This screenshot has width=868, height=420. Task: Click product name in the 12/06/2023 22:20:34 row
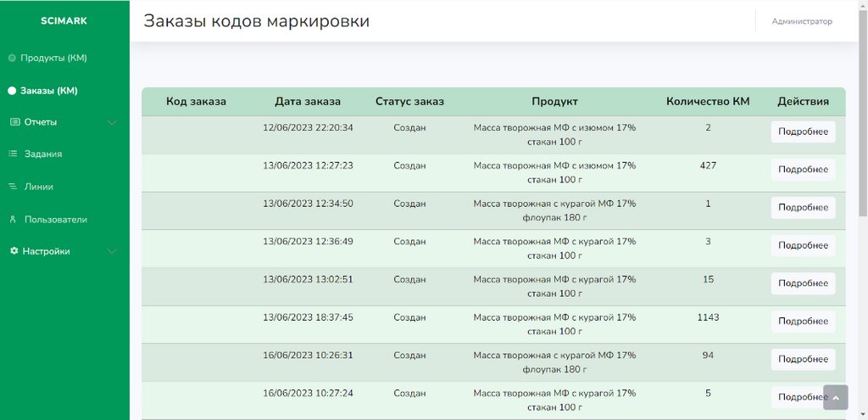pyautogui.click(x=554, y=135)
